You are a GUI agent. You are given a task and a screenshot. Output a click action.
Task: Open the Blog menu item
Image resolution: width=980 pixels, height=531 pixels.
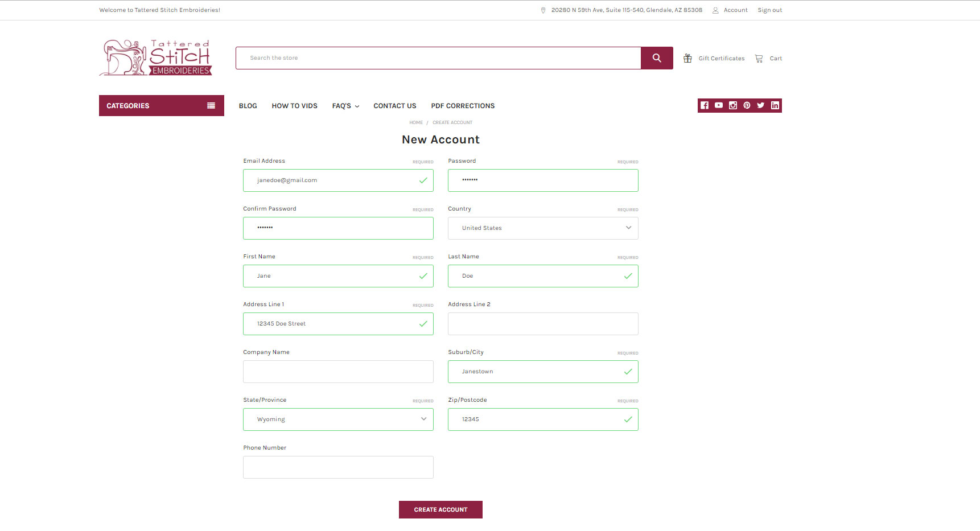tap(248, 106)
